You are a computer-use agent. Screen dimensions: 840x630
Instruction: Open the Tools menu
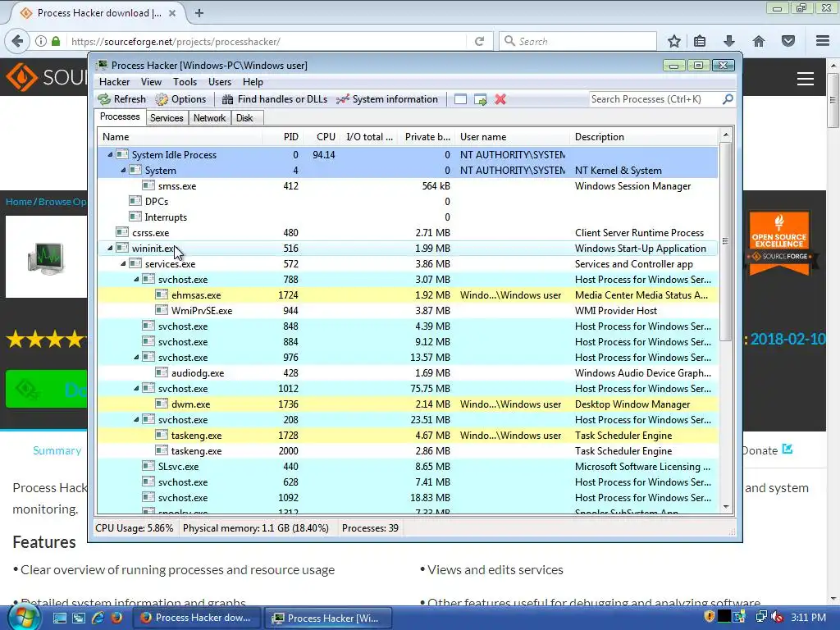pos(185,82)
